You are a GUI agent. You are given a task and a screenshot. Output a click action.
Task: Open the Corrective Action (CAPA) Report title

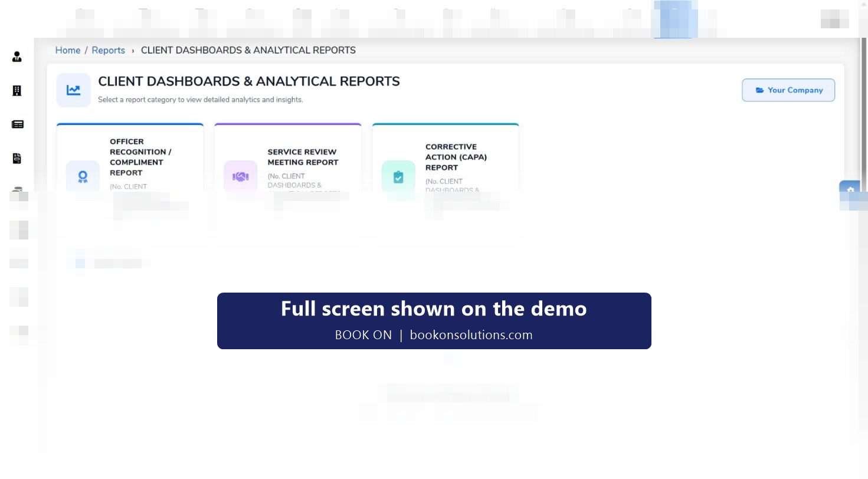pyautogui.click(x=456, y=157)
